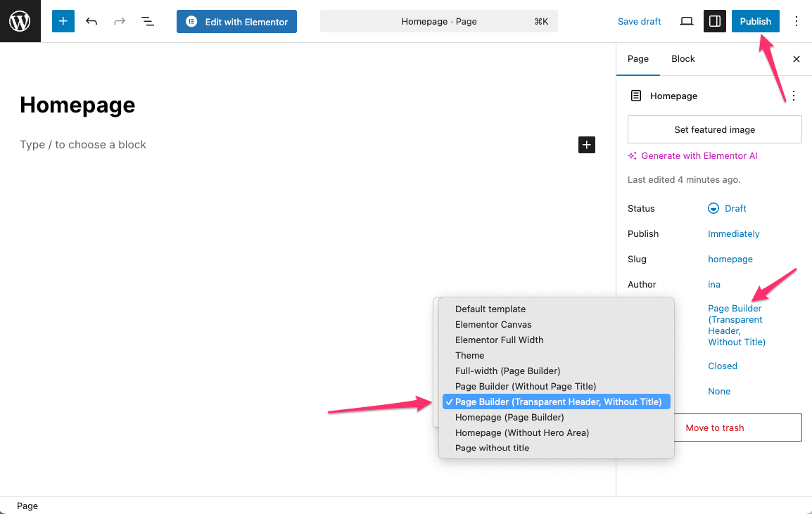Image resolution: width=812 pixels, height=514 pixels.
Task: Add block with the black plus button
Action: tap(587, 145)
